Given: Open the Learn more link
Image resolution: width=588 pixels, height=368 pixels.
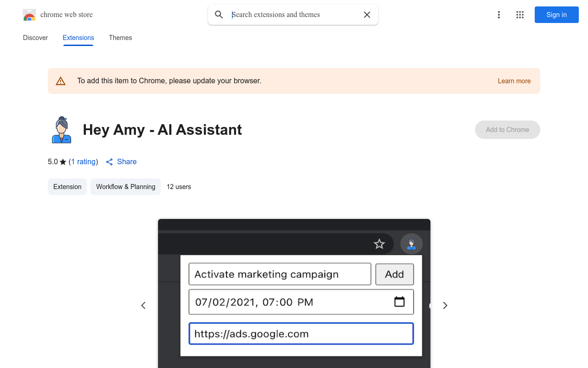Looking at the screenshot, I should (514, 81).
